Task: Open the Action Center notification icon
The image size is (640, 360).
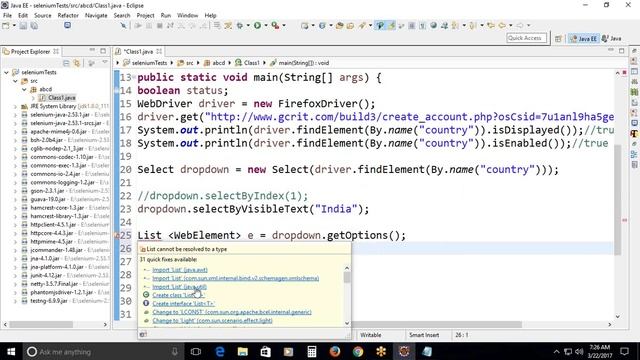Action: pyautogui.click(x=624, y=351)
